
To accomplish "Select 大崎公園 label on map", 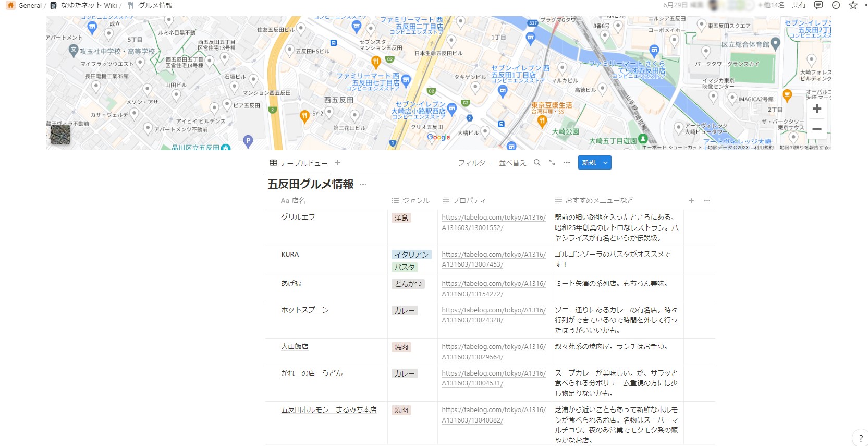I will tap(565, 131).
